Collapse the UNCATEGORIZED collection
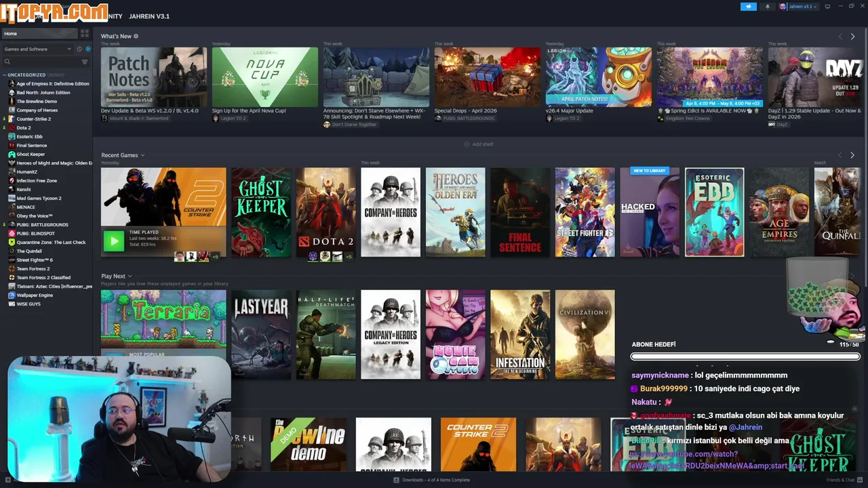This screenshot has height=488, width=868. coord(4,75)
